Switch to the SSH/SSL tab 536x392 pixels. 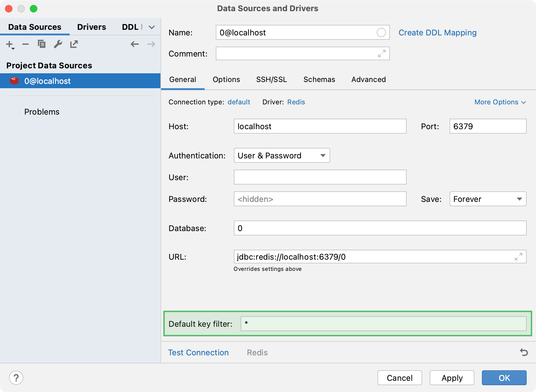(271, 80)
